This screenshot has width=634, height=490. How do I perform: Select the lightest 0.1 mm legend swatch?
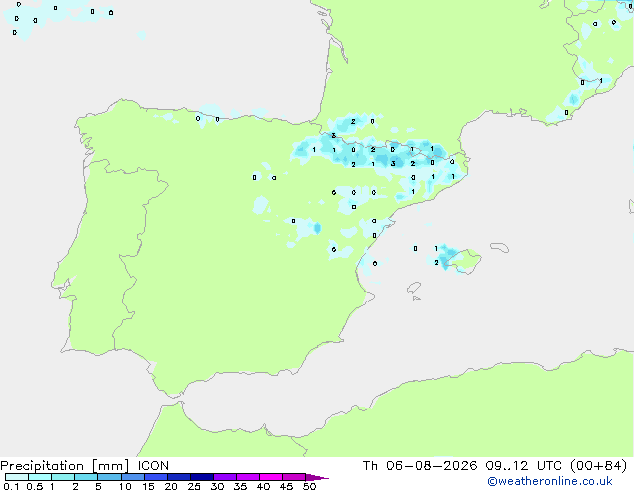[17, 477]
